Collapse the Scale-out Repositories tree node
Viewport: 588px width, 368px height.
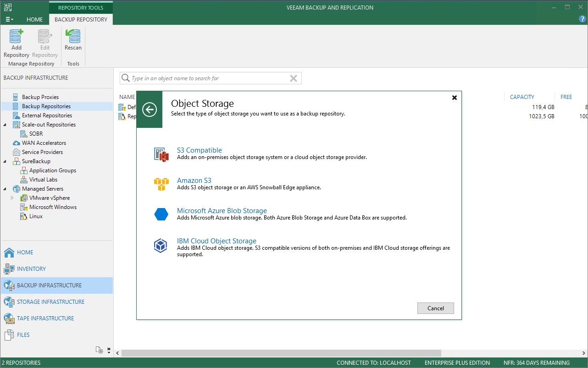point(5,124)
